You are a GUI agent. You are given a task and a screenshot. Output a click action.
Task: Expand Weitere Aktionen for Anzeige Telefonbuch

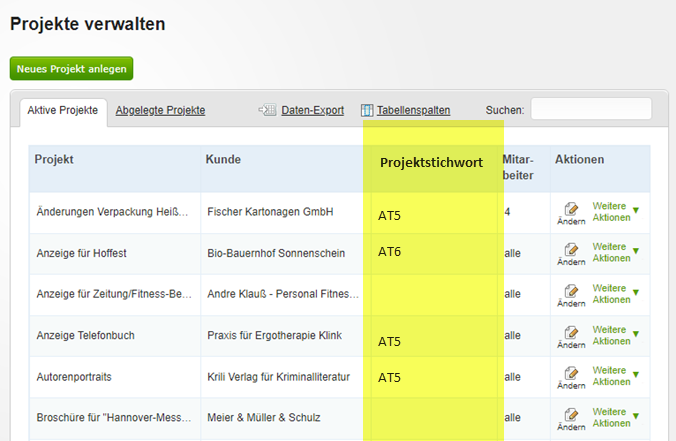click(616, 335)
